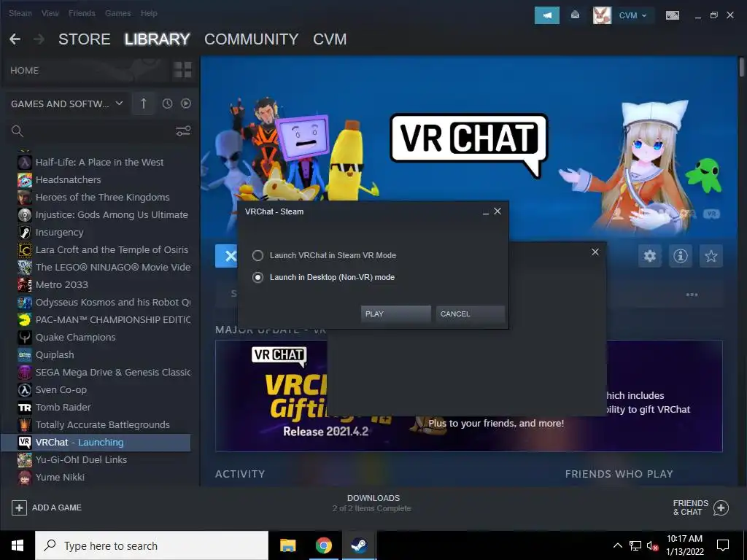The height and width of the screenshot is (560, 747).
Task: Click the PAC-MAN game icon
Action: pos(24,319)
